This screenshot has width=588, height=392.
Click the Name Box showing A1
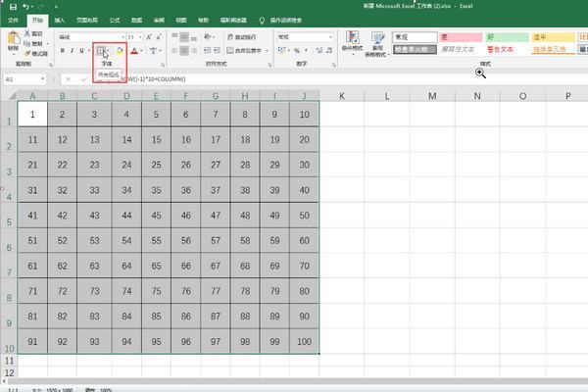pos(22,79)
